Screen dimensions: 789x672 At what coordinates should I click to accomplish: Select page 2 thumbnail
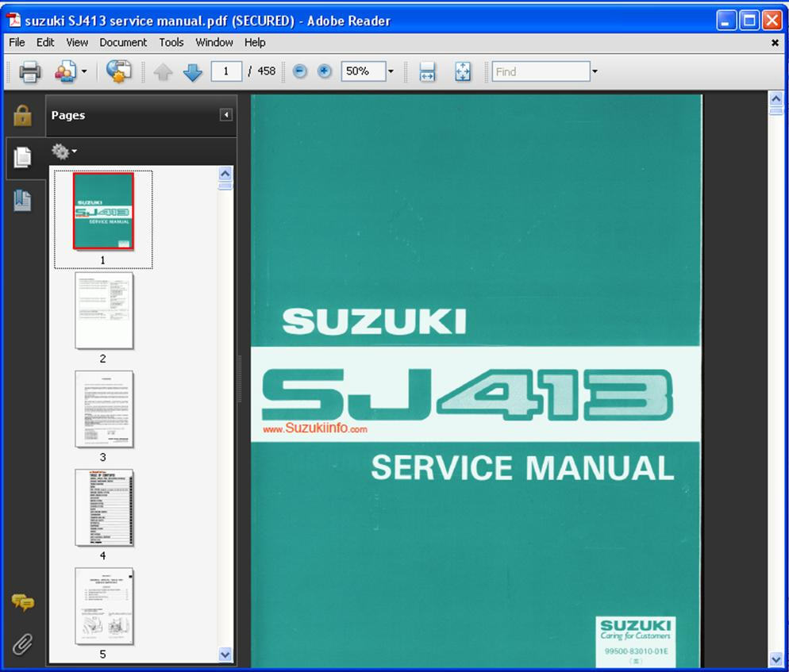point(104,310)
